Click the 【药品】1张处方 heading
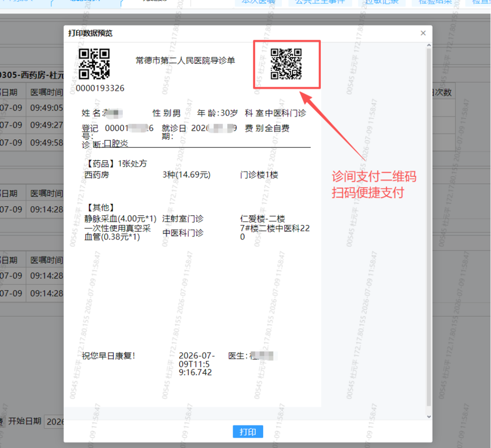 coord(115,164)
